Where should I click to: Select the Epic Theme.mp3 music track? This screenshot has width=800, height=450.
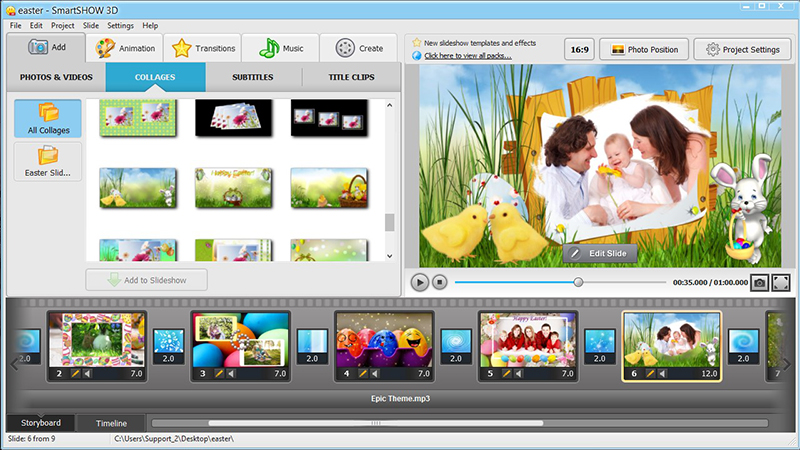tap(400, 398)
